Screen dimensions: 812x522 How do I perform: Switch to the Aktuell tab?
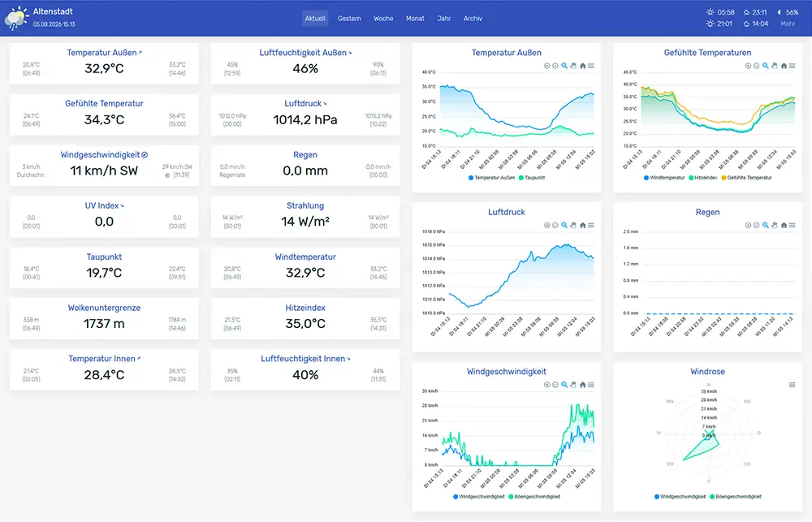[x=315, y=19]
